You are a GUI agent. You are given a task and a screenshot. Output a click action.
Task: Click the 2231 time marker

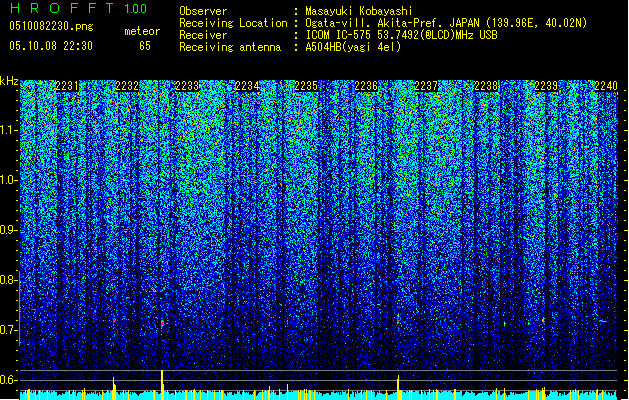[67, 86]
